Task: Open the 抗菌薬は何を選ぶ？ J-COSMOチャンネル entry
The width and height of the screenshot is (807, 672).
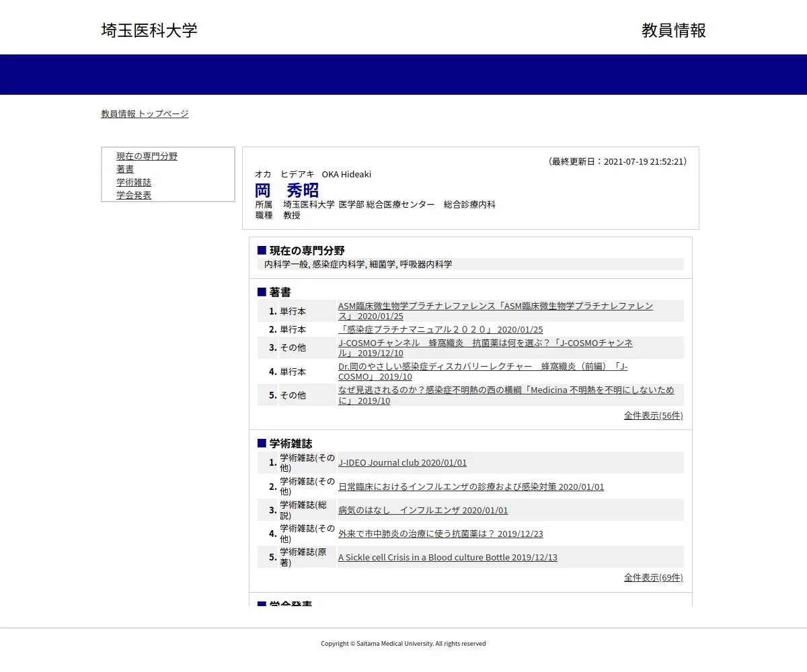Action: (486, 347)
